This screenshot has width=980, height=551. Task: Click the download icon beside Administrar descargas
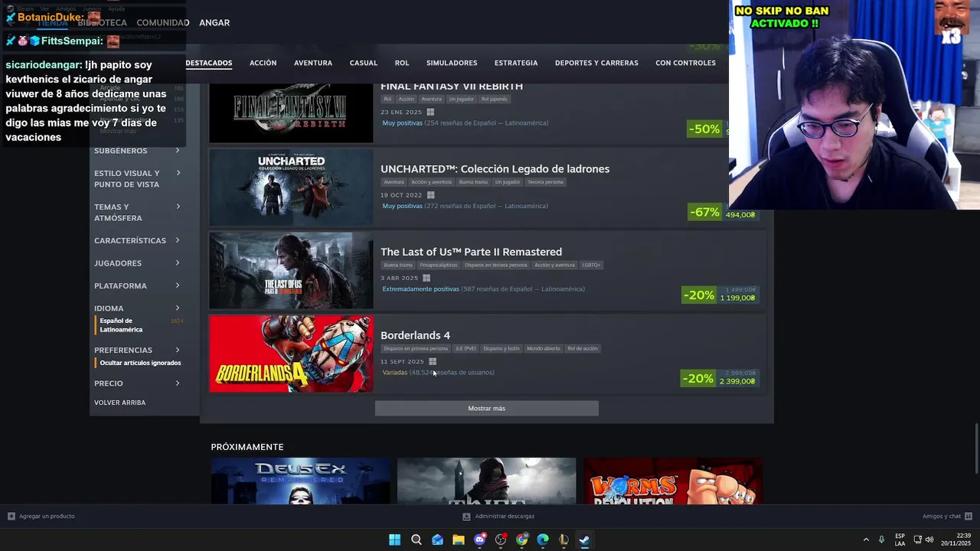click(466, 517)
